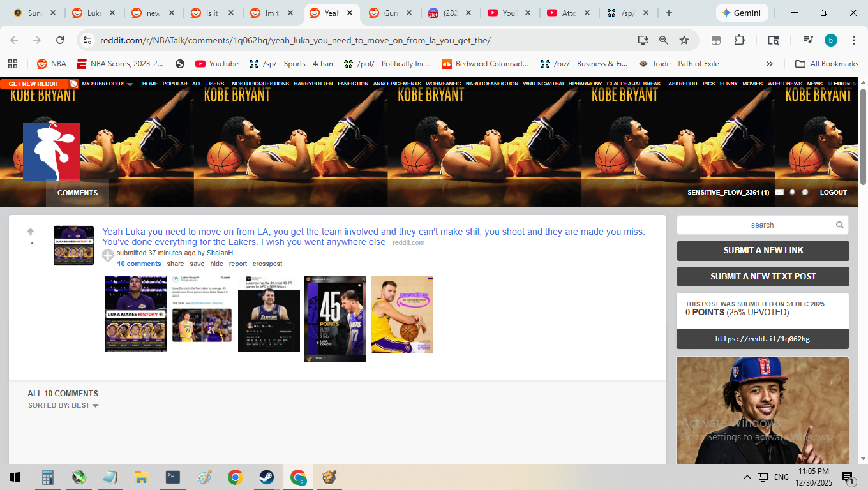The image size is (868, 490).
Task: Upvote the Luka post with the arrow
Action: click(31, 232)
